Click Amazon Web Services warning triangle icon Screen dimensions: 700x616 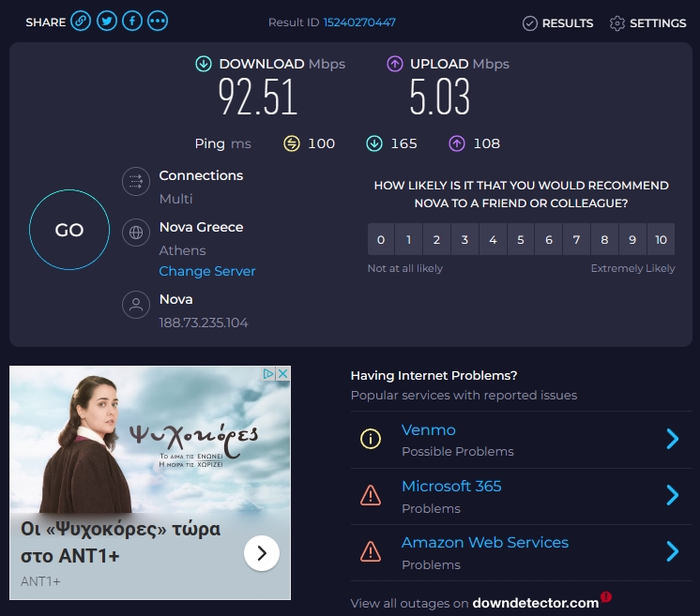(x=371, y=551)
